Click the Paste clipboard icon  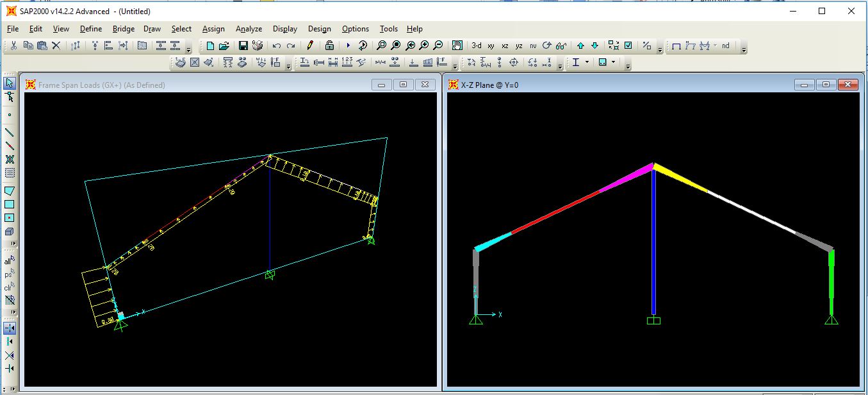pyautogui.click(x=42, y=46)
